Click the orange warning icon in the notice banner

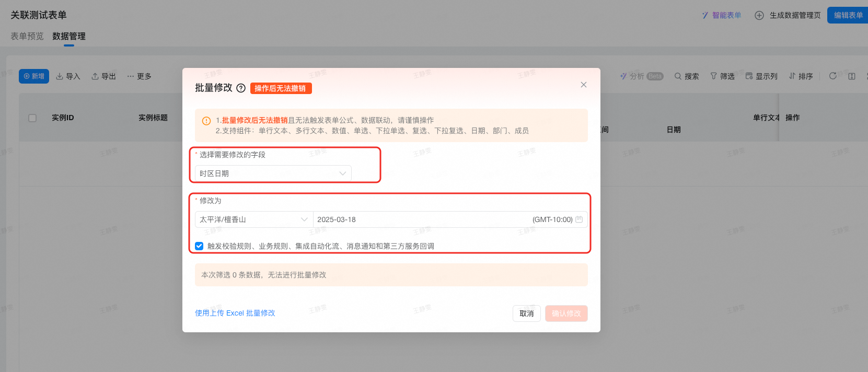tap(206, 121)
